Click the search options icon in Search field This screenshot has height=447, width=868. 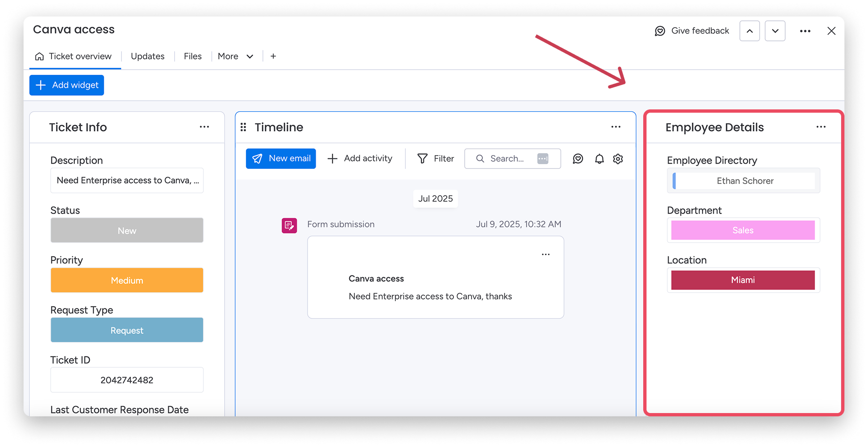[543, 159]
